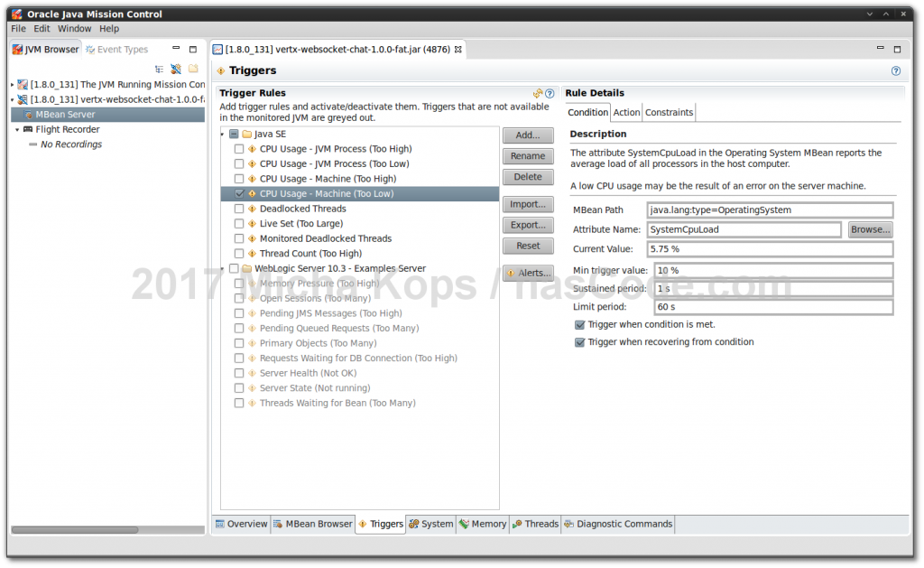Screen dimensions: 924x568
Task: Check 'Trigger when recovering from condition'
Action: click(580, 341)
